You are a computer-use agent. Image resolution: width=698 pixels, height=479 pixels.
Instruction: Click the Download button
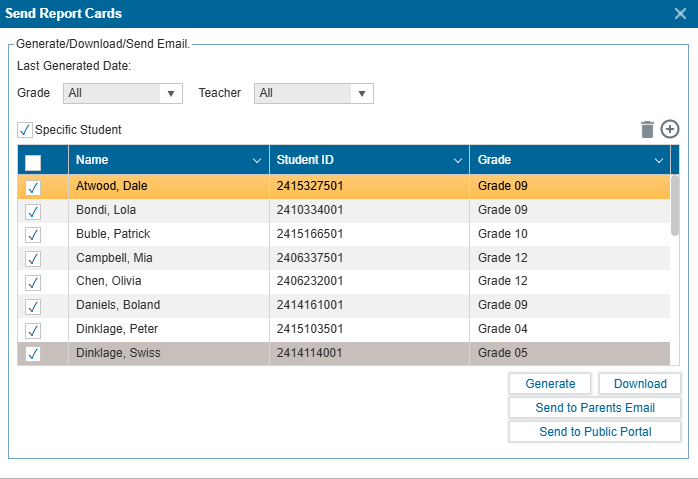640,384
